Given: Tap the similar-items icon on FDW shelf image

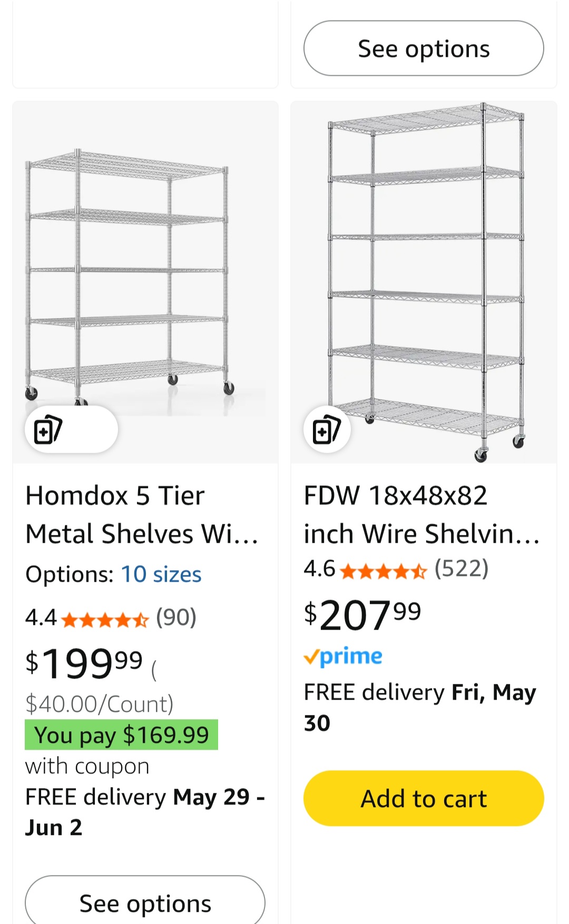Looking at the screenshot, I should (x=327, y=430).
